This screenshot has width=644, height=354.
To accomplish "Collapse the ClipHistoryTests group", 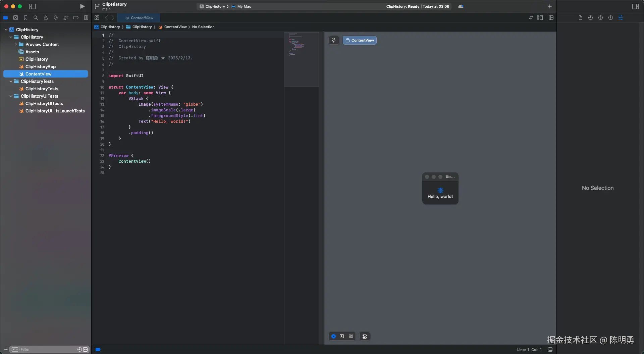I will tap(11, 81).
